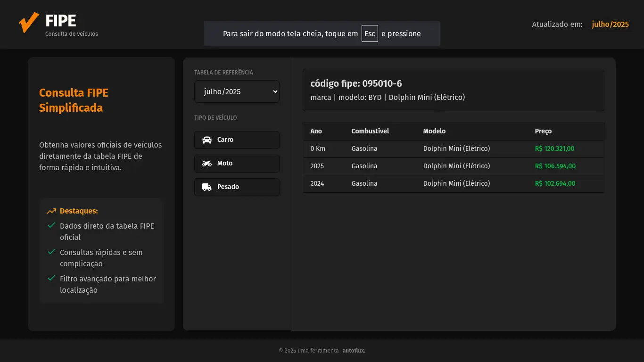Image resolution: width=644 pixels, height=362 pixels.
Task: Open the Tabela de Referência dropdown
Action: 237,91
